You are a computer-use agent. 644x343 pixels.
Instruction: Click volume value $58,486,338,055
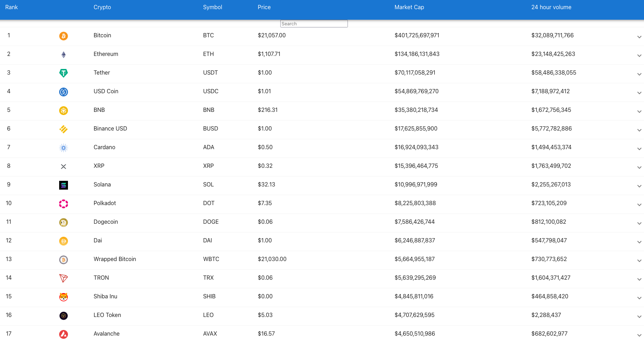click(x=554, y=72)
